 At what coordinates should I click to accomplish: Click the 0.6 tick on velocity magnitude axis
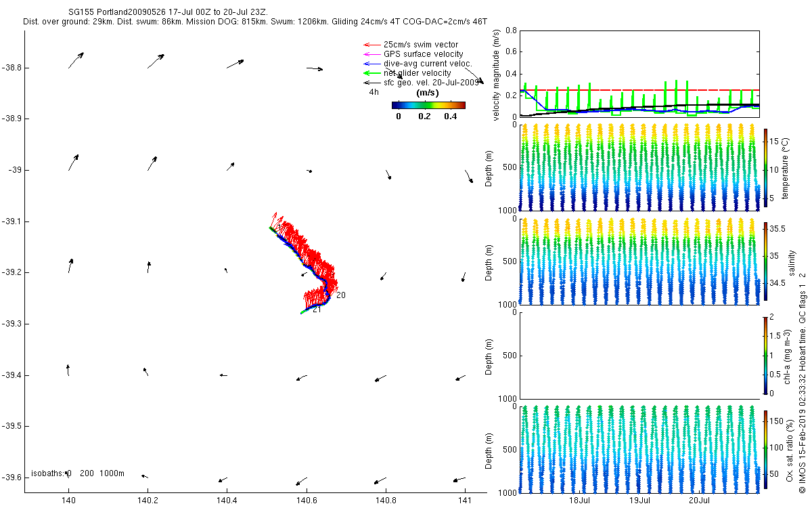click(510, 52)
